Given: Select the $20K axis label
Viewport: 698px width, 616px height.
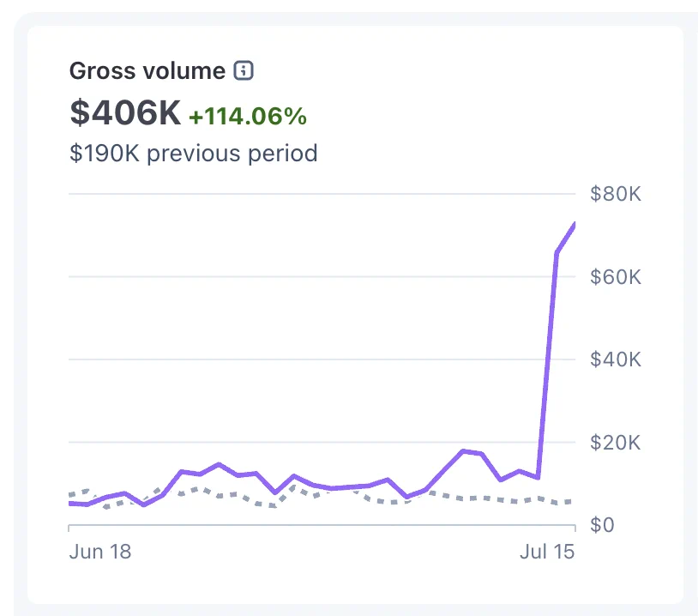Looking at the screenshot, I should coord(616,443).
